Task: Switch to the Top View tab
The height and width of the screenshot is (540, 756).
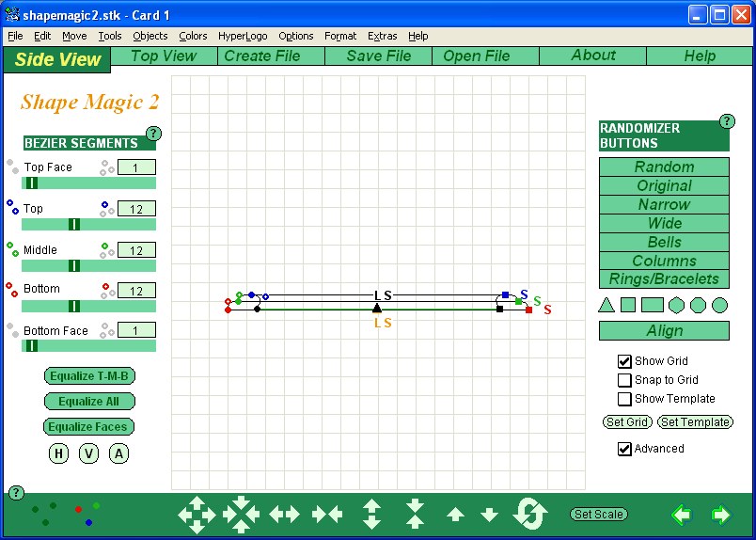Action: click(x=164, y=56)
